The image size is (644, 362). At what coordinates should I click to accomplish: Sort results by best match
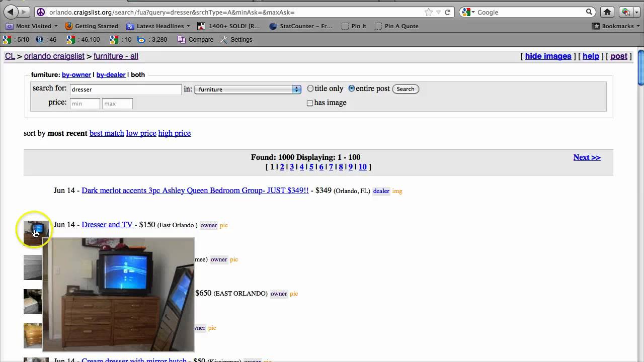[x=107, y=133]
